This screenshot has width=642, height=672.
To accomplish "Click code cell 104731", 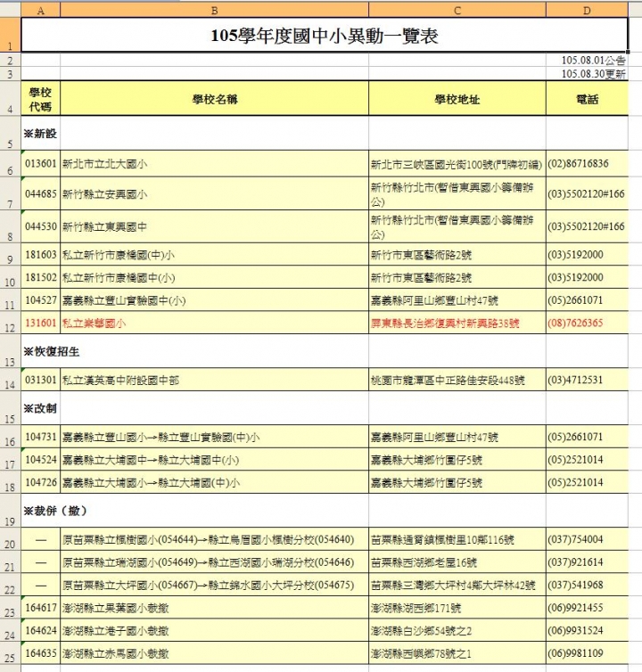I will (41, 437).
